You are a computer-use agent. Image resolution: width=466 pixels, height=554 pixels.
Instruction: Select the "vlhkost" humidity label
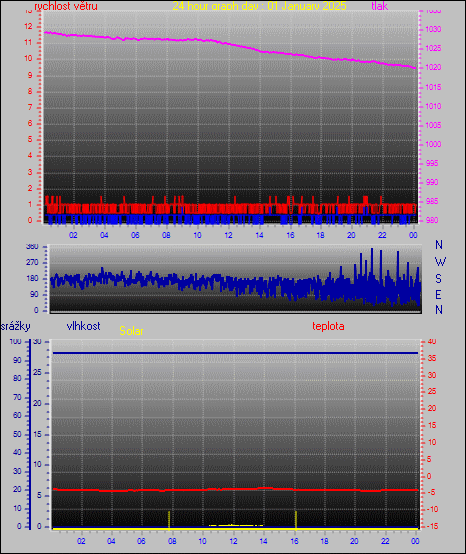[x=83, y=326]
